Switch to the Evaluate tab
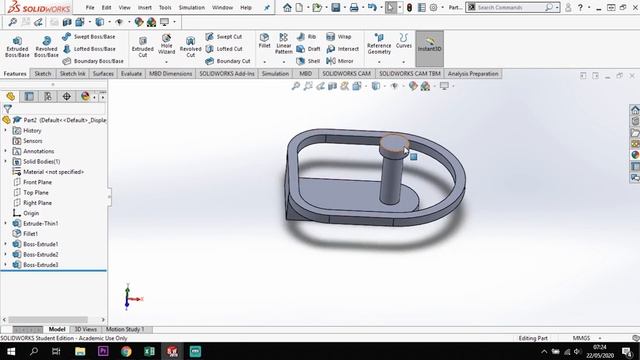This screenshot has height=360, width=640. pyautogui.click(x=131, y=74)
